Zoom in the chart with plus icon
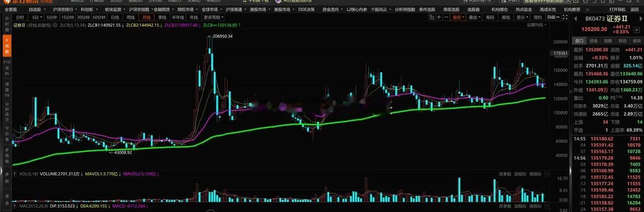The height and width of the screenshot is (212, 644). pos(439,17)
